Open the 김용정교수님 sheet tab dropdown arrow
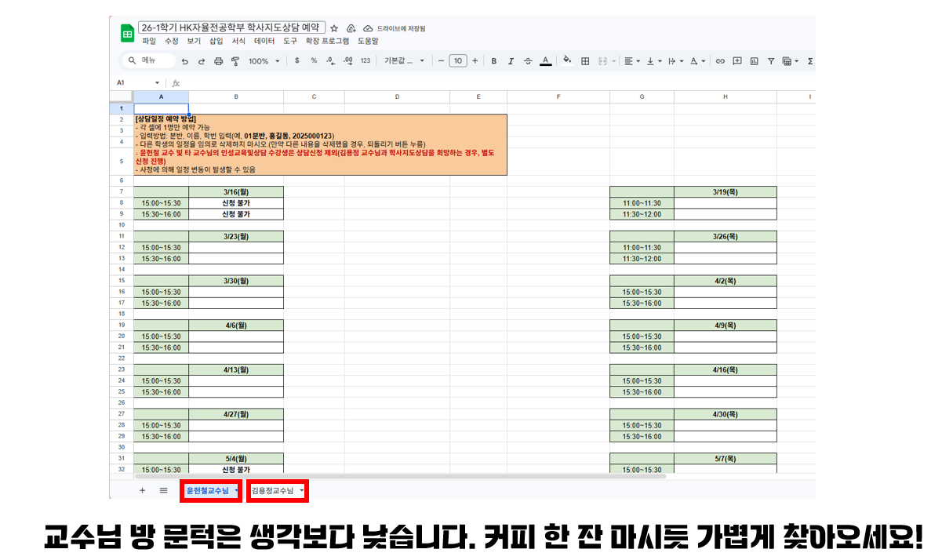This screenshot has width=942, height=560. pos(302,491)
